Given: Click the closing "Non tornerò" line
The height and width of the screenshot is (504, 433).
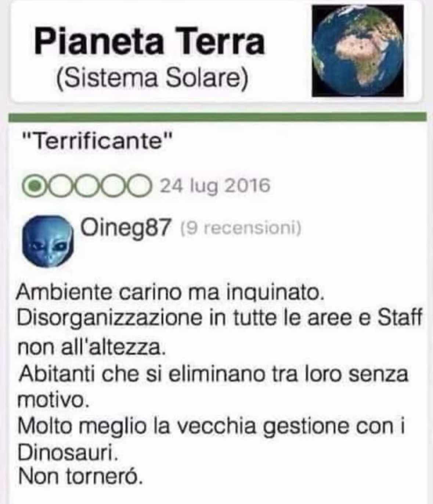Looking at the screenshot, I should (80, 476).
